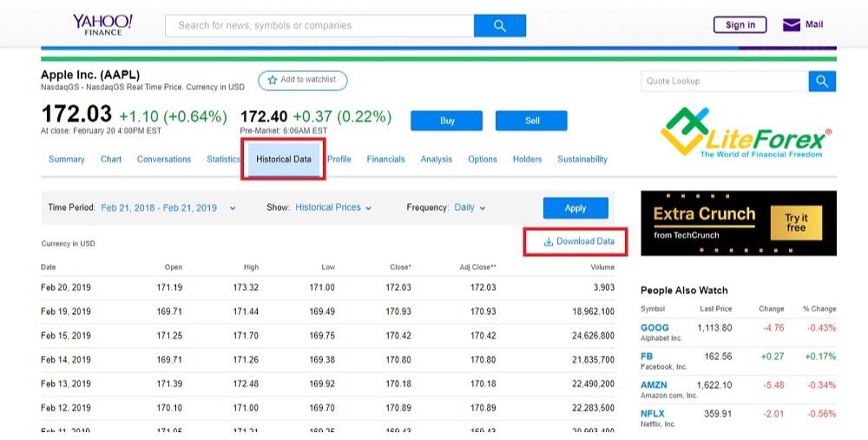The image size is (868, 440).
Task: Focus the news and symbols search field
Action: [x=319, y=25]
